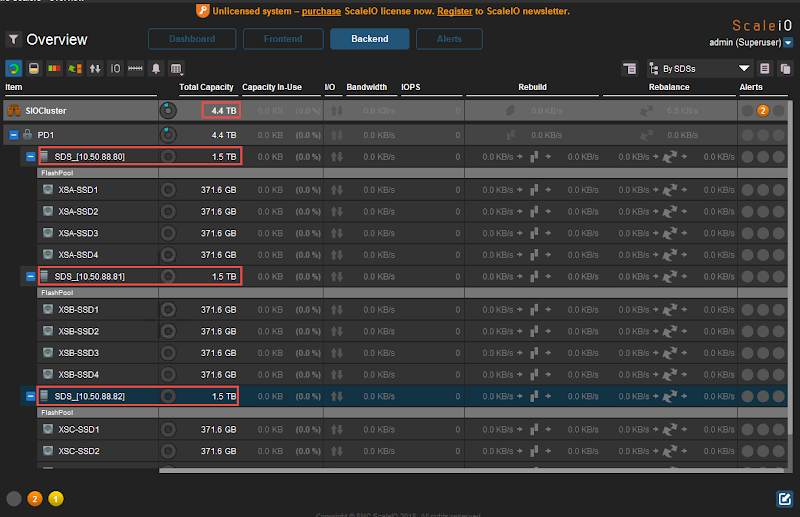Click the capacity ring icon in SIOCluster row
The width and height of the screenshot is (800, 517).
tap(168, 111)
